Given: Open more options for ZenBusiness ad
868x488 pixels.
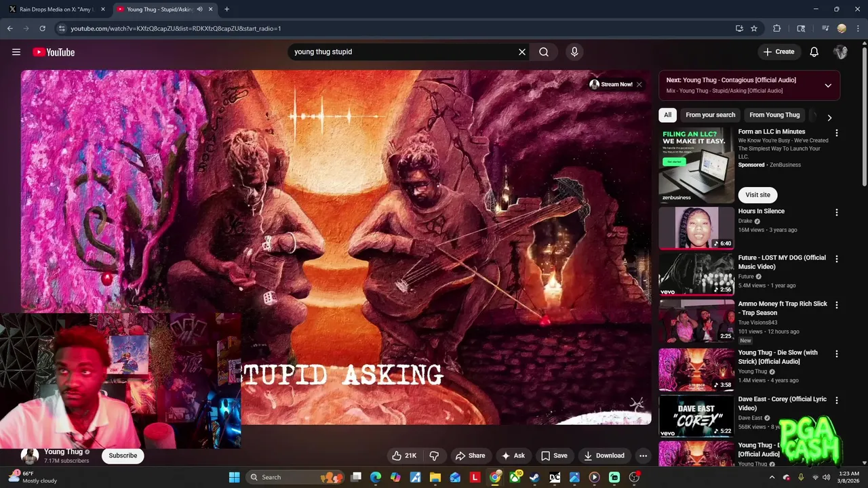Looking at the screenshot, I should [836, 134].
